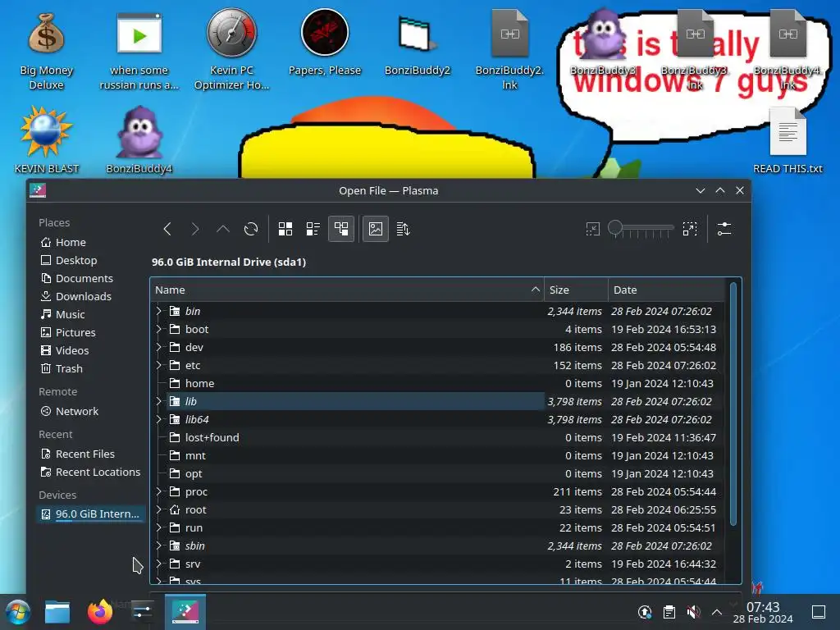Screen dimensions: 840x630
Task: Adjust the icon size slider handle
Action: (x=615, y=227)
